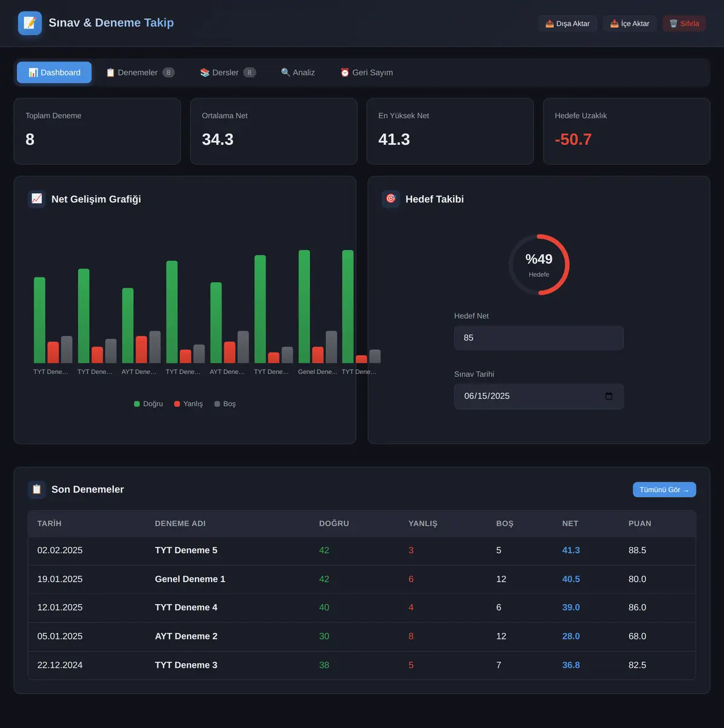
Task: Click the clipboard icon beside Son Denemeler
Action: [x=37, y=489]
